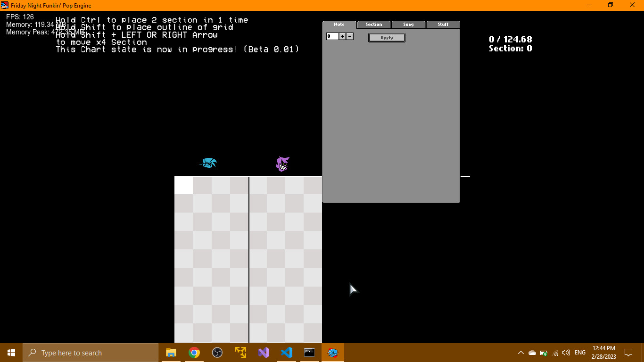Click the note value input field
Viewport: 644px width, 362px height.
pyautogui.click(x=332, y=36)
